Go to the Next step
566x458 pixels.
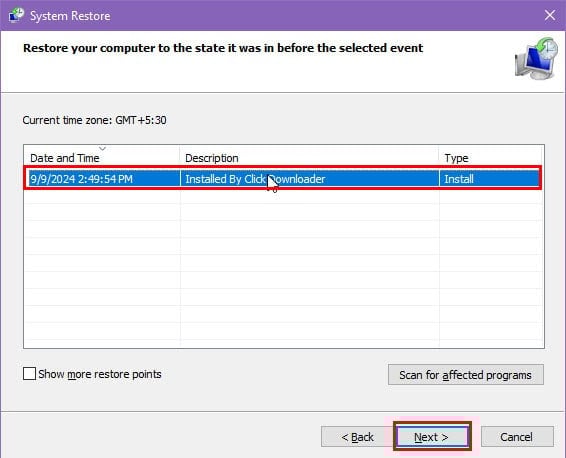(432, 437)
